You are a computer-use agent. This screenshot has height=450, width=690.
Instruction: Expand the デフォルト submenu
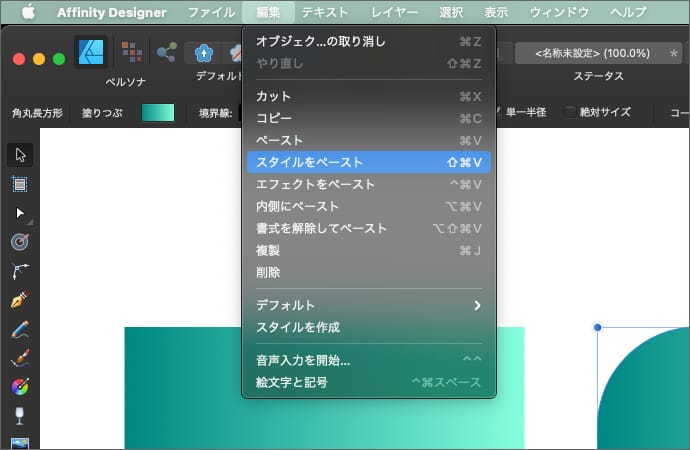tap(368, 305)
